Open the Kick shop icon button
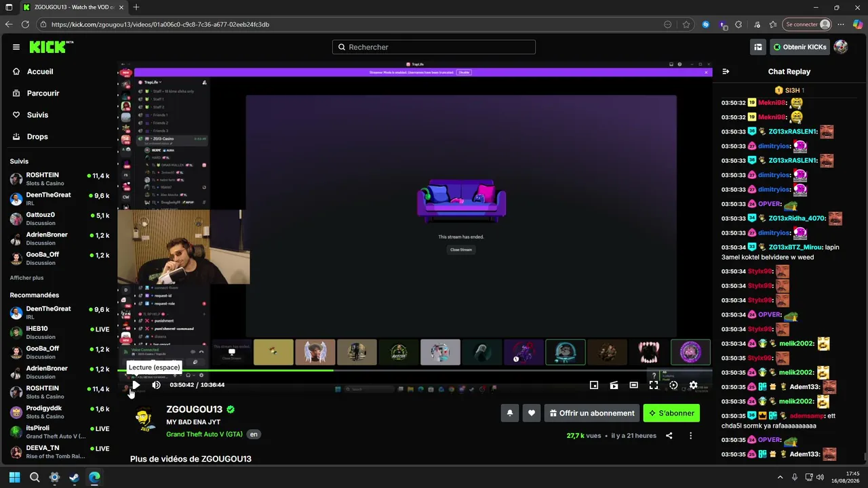 [758, 47]
